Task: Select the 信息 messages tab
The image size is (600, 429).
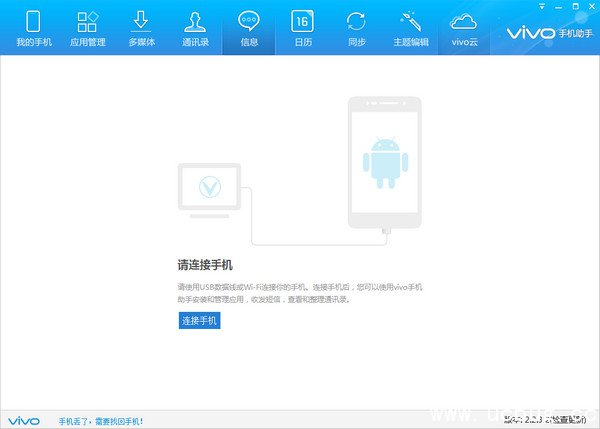Action: (249, 28)
